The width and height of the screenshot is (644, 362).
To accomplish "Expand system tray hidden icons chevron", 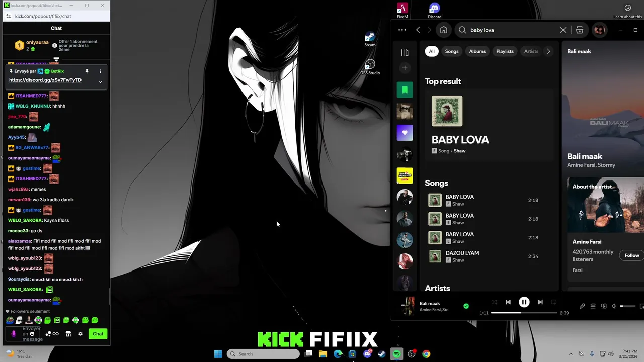I will click(570, 354).
